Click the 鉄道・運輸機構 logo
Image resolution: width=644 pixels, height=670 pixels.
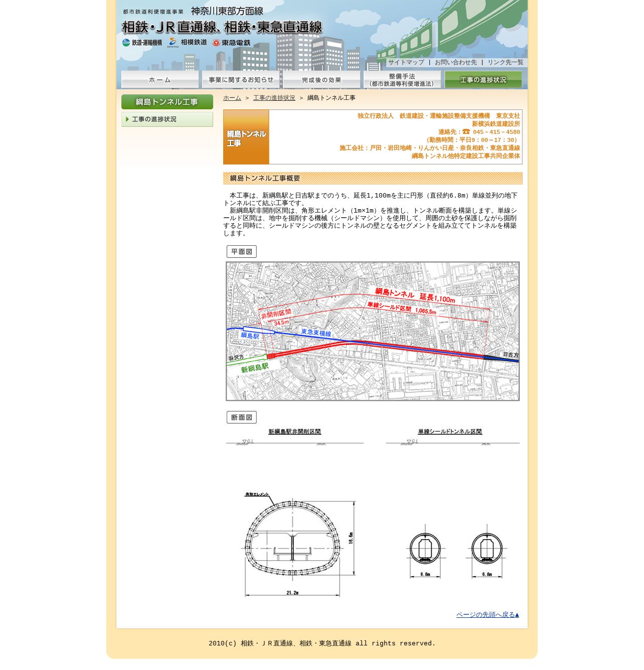click(142, 43)
